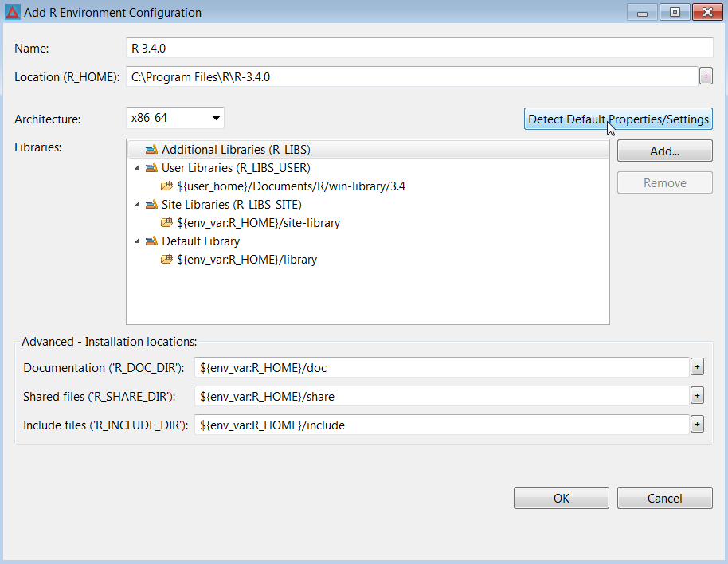Collapse the User Libraries (R_LIBS_USER) node
This screenshot has width=728, height=564.
[137, 168]
